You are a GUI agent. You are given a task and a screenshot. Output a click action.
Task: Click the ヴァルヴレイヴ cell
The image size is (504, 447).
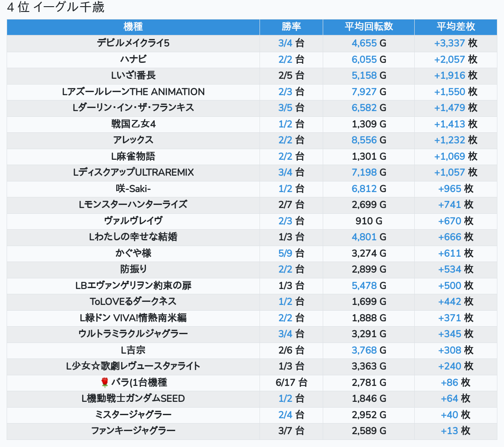[133, 221]
